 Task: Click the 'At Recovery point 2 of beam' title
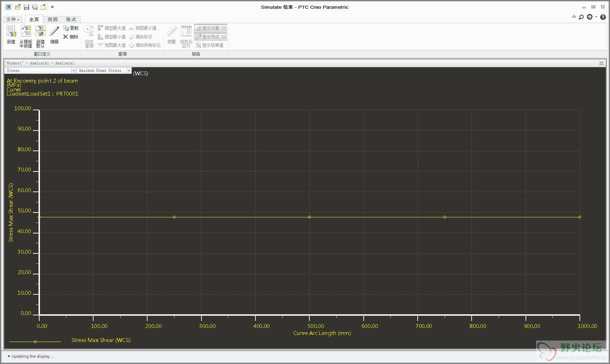[x=42, y=80]
